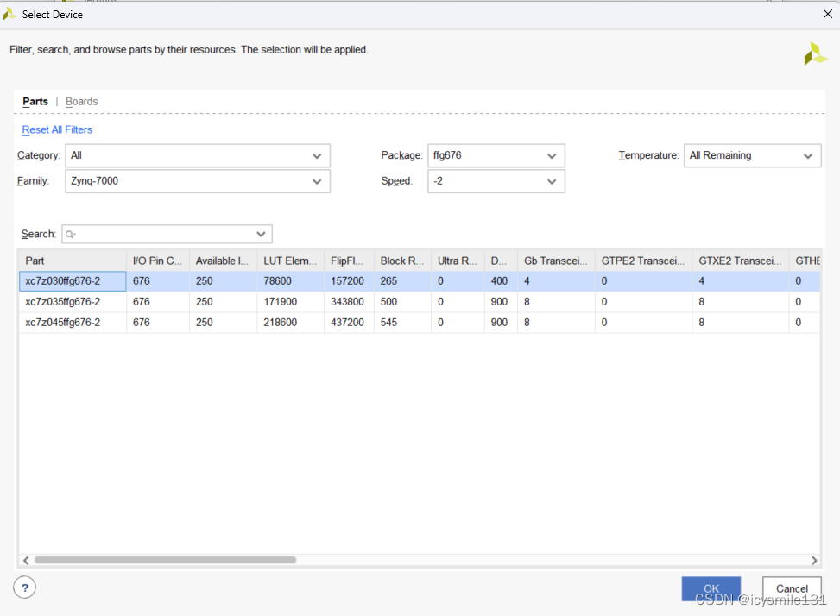
Task: Click the Cancel button
Action: click(792, 588)
